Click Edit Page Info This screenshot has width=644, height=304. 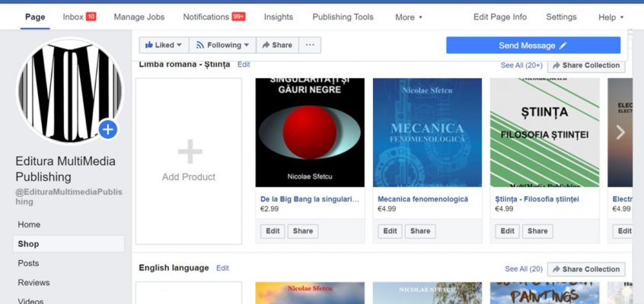click(500, 17)
